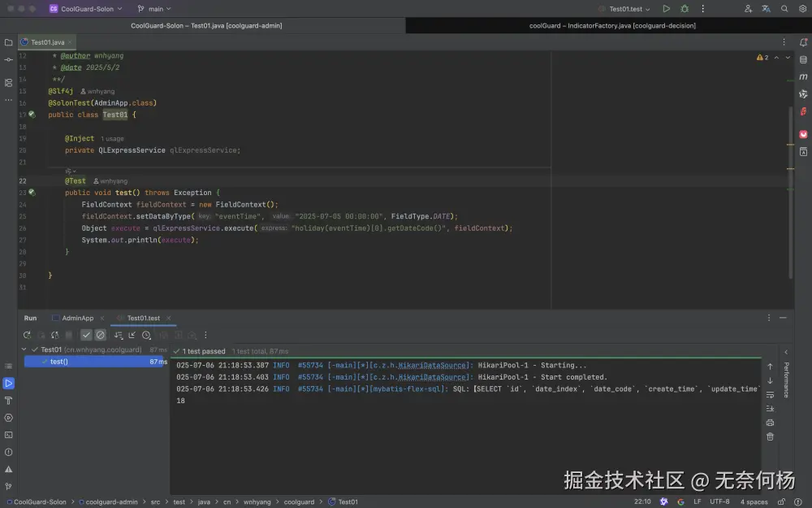Screen dimensions: 812x508
Task: Change UTF-8 file encoding in status bar
Action: (x=719, y=501)
